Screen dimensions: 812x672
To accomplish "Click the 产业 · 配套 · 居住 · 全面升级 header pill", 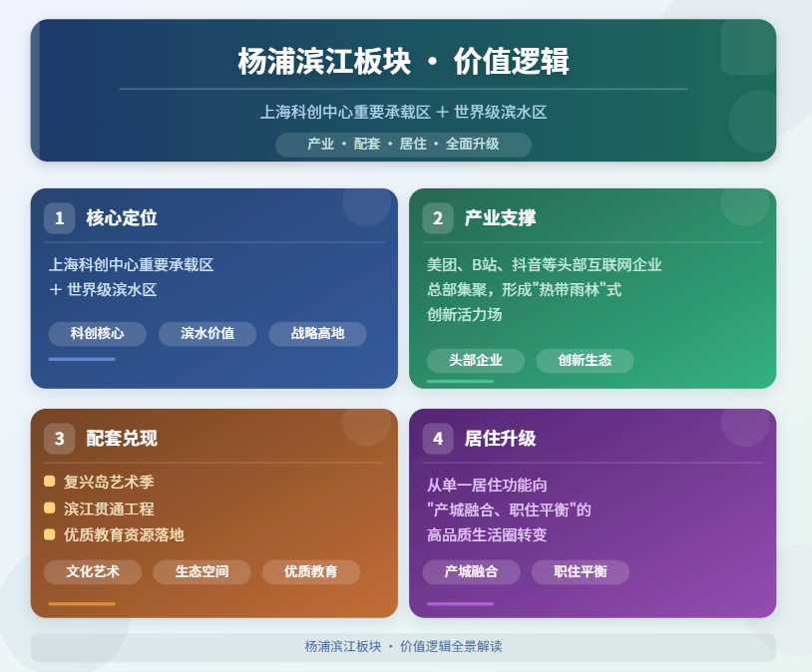I will 405,144.
